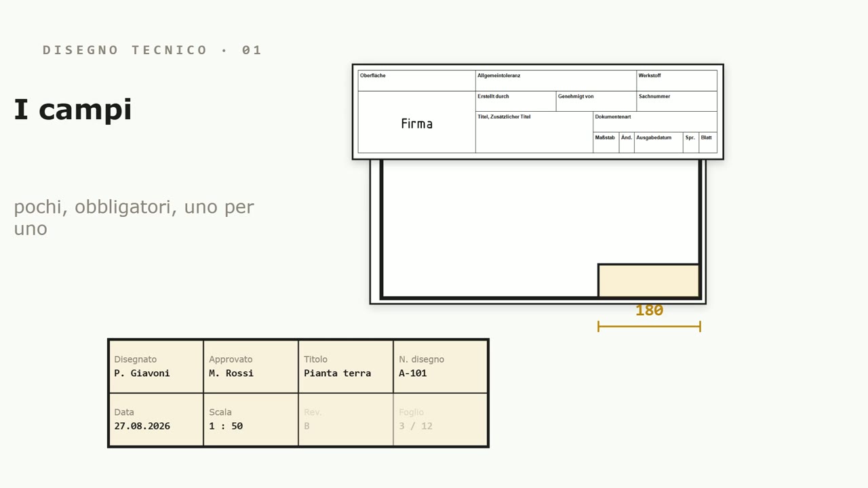
Task: Select the "Disegnato" label
Action: pyautogui.click(x=135, y=359)
